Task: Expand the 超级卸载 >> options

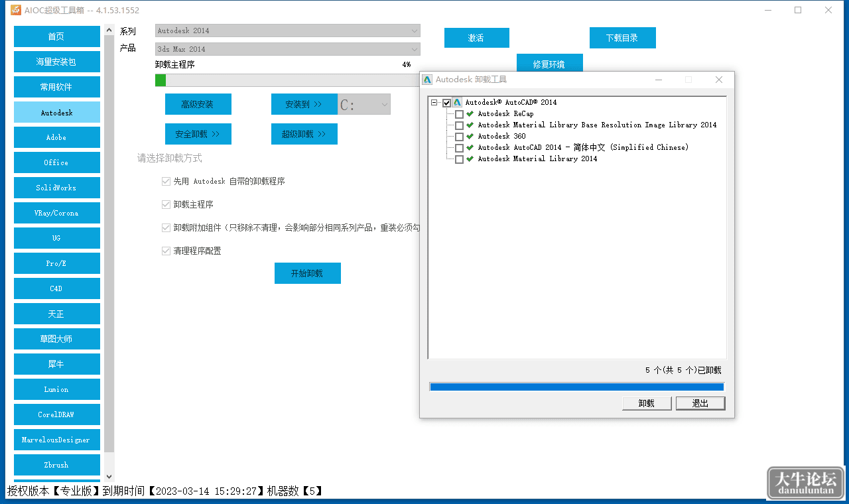Action: (x=304, y=134)
